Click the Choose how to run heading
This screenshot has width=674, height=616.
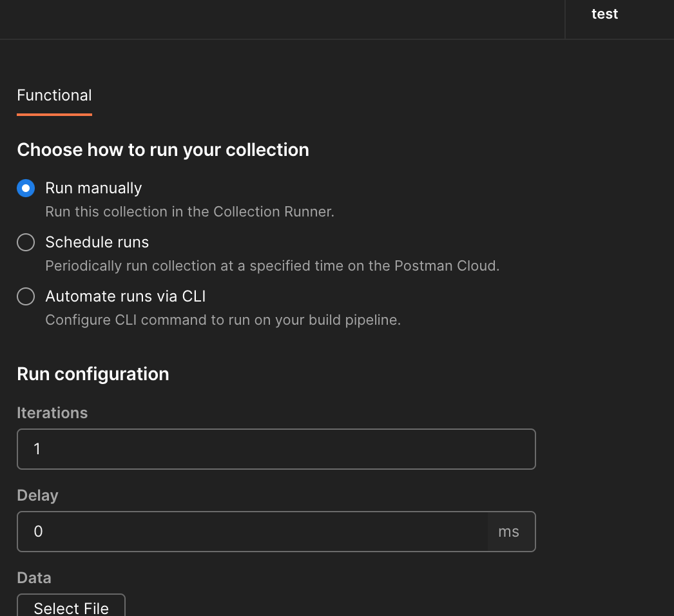(x=163, y=149)
